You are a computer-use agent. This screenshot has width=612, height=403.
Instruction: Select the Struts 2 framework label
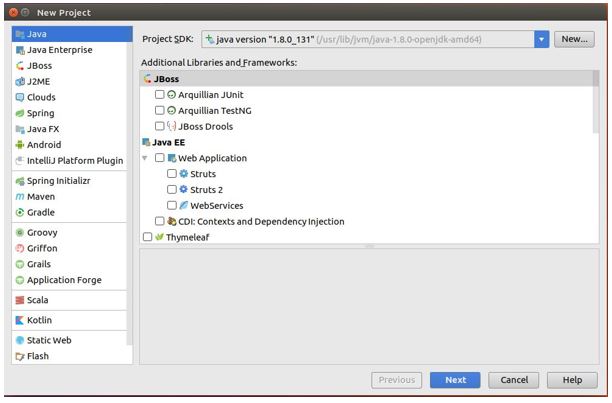(x=206, y=190)
